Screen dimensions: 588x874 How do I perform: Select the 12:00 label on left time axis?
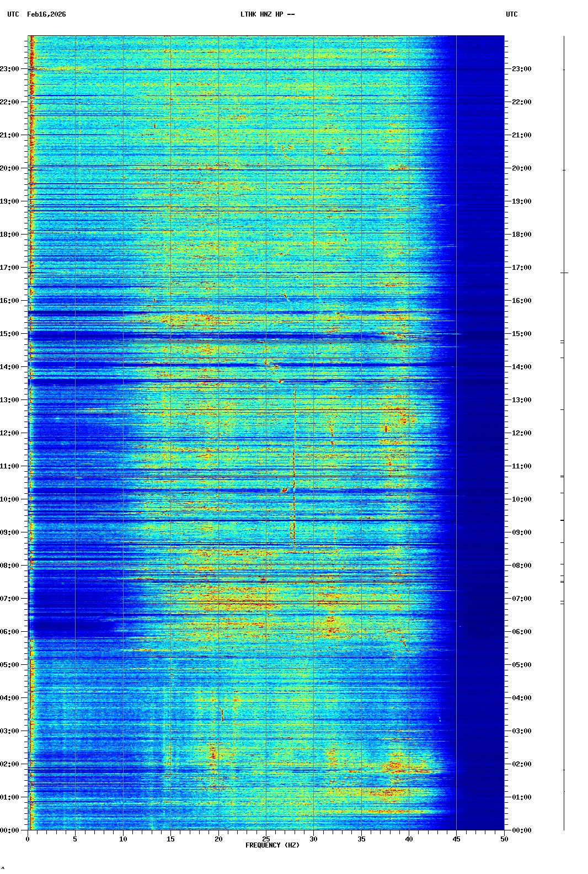9,433
